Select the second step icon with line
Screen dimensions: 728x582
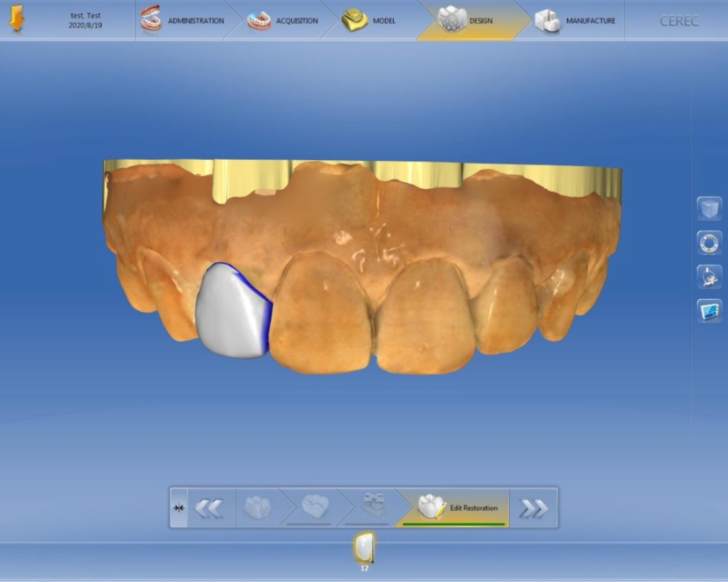click(x=315, y=508)
